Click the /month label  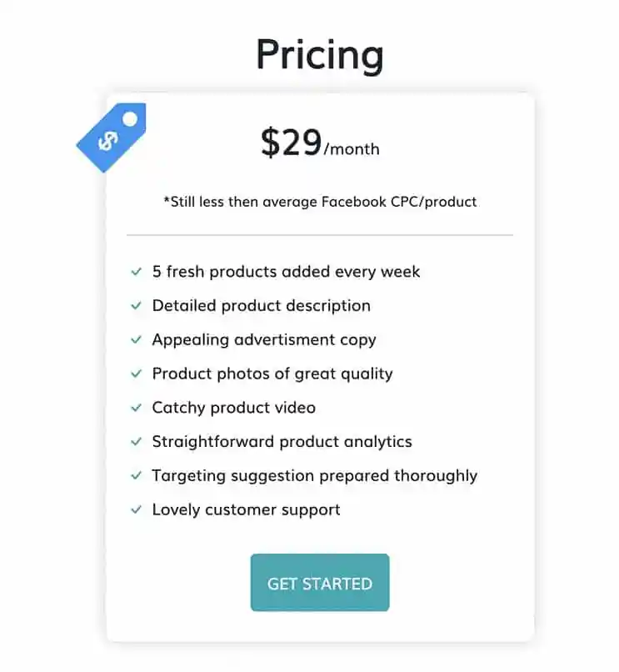[352, 149]
